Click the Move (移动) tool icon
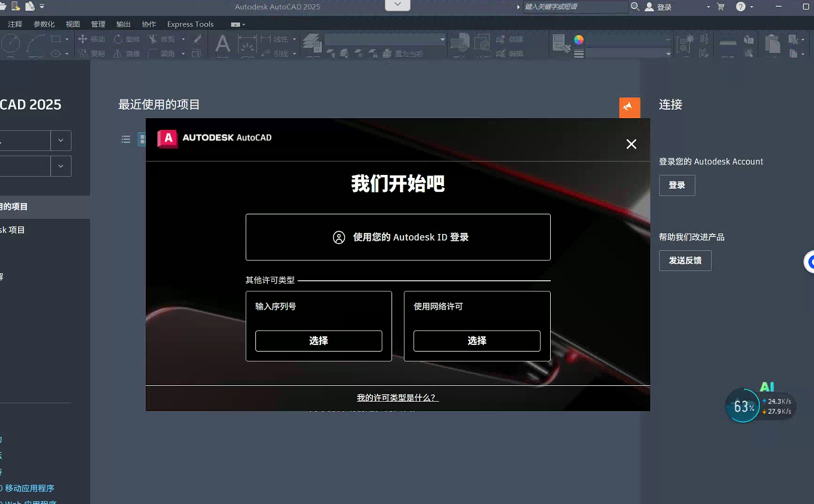Screen dimensions: 814x504 (x=83, y=39)
